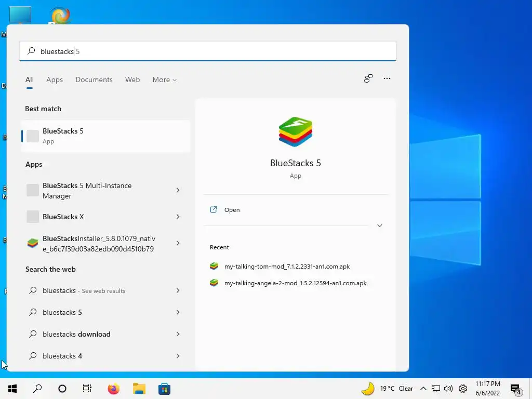532x399 pixels.
Task: Expand the More filter dropdown
Action: coord(165,79)
